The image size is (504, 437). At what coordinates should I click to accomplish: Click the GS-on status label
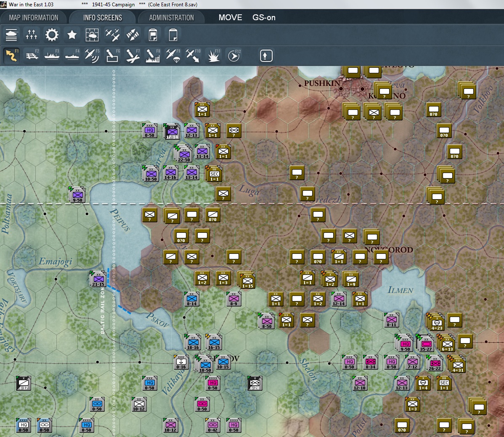click(x=264, y=17)
